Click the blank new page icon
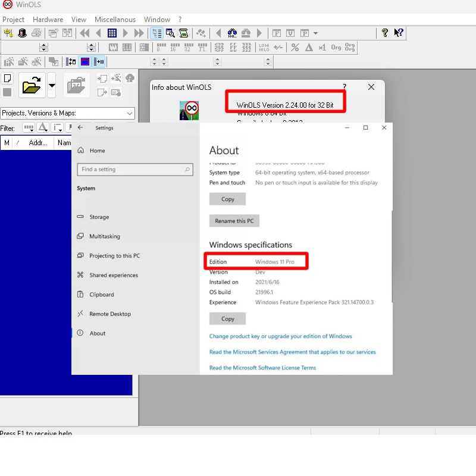 coord(7,79)
